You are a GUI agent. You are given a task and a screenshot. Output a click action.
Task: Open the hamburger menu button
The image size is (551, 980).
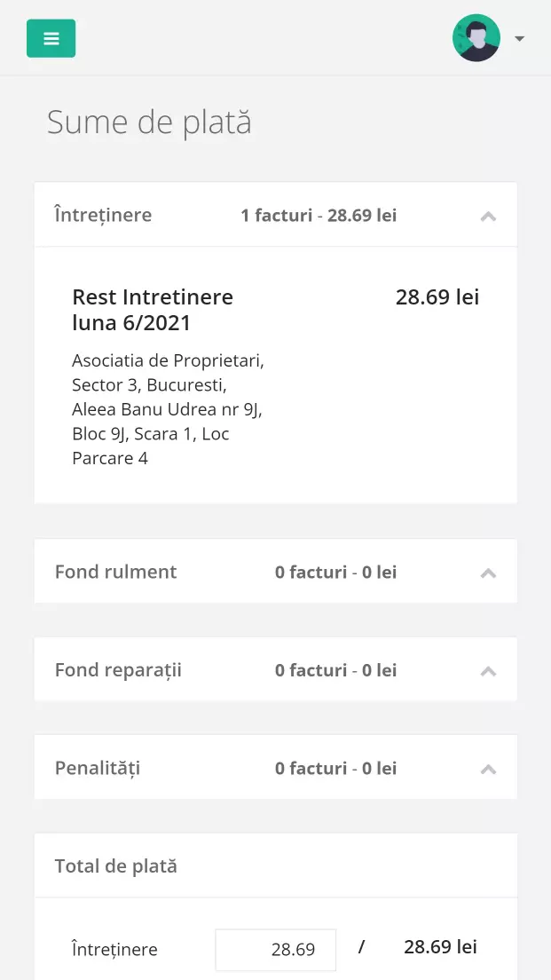click(51, 38)
